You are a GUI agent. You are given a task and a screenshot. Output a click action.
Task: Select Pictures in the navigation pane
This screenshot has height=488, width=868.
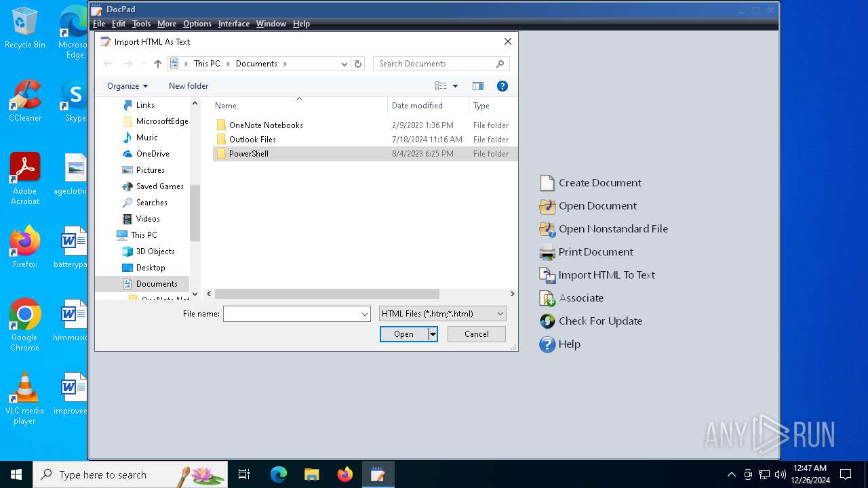pyautogui.click(x=151, y=170)
